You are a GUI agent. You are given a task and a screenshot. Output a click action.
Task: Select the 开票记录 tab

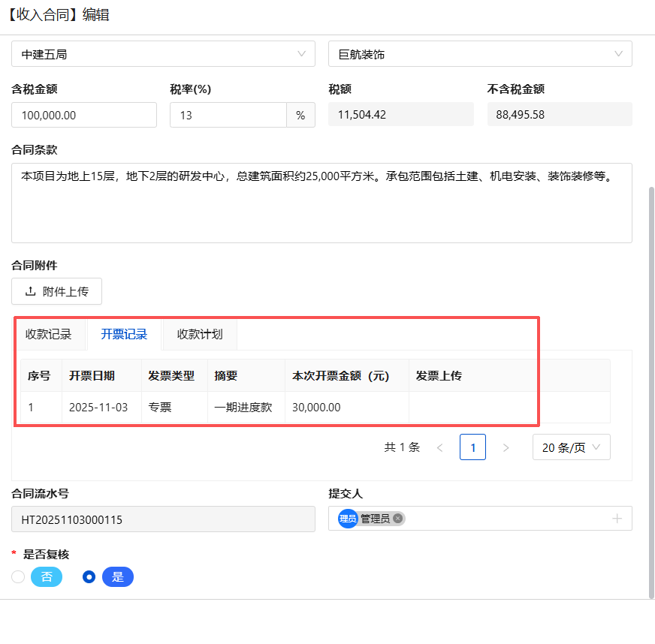pos(123,334)
